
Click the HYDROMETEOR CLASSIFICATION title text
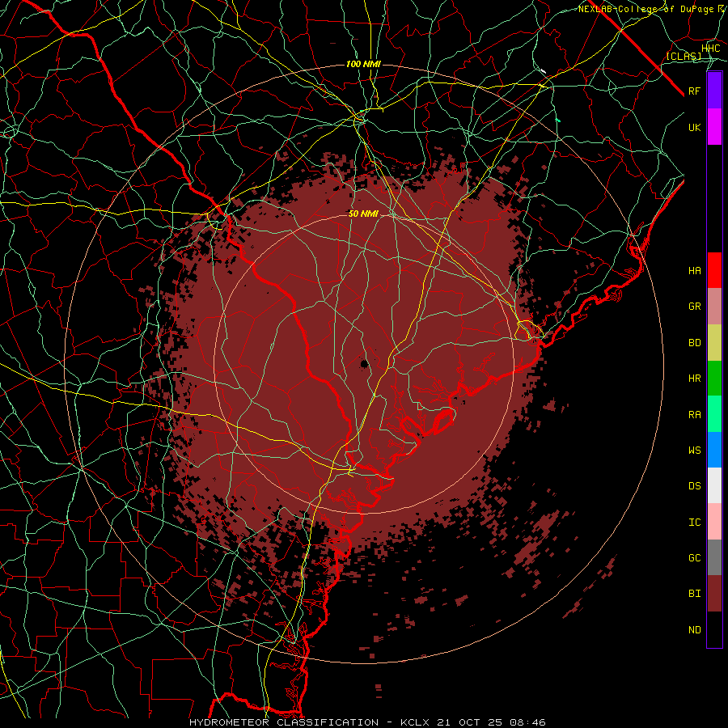tap(284, 722)
